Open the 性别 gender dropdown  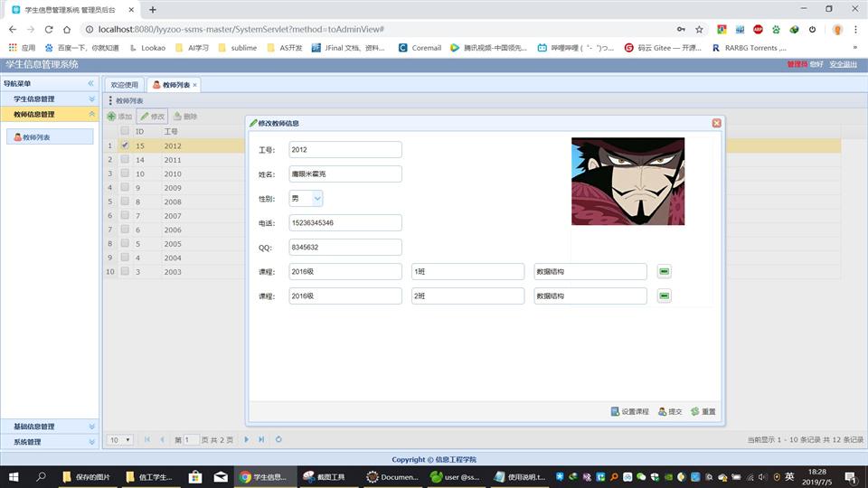click(x=316, y=198)
